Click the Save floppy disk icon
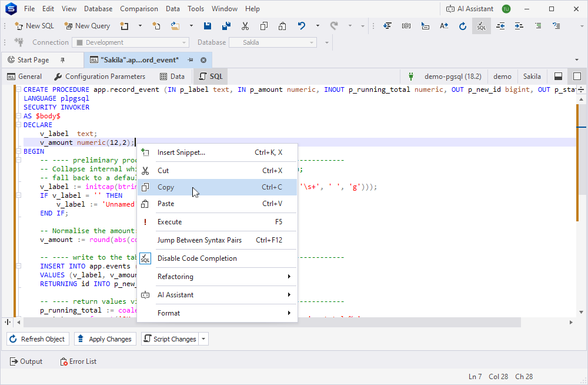The height and width of the screenshot is (385, 588). pos(208,26)
